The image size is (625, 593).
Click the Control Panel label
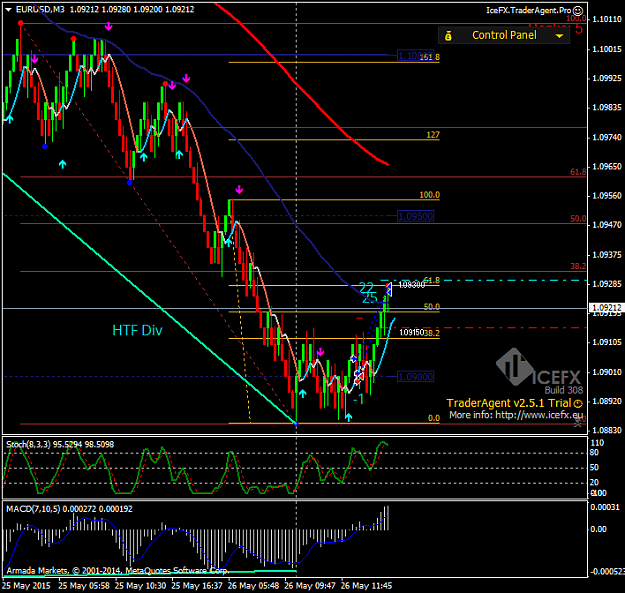(504, 35)
